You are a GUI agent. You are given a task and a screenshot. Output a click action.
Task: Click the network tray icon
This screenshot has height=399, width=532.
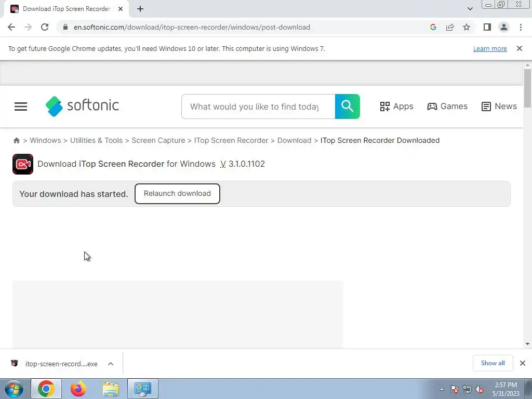click(x=467, y=389)
